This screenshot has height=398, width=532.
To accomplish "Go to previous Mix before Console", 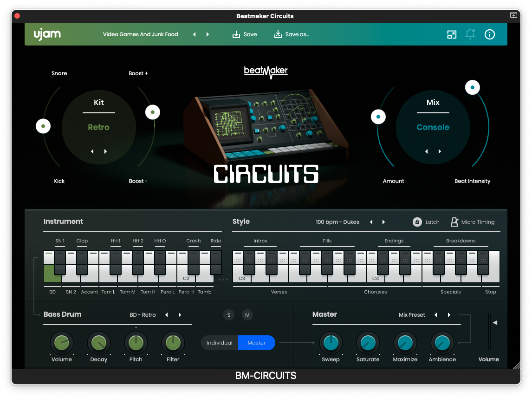I will click(427, 151).
